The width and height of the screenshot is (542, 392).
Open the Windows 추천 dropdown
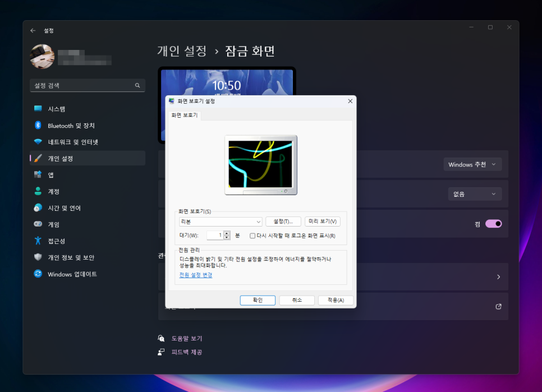click(472, 164)
